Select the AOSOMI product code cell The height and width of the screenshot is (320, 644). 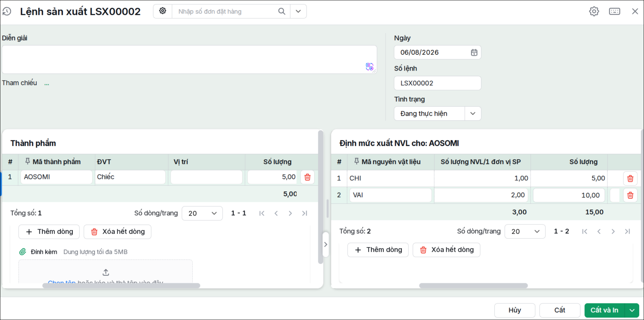(56, 177)
